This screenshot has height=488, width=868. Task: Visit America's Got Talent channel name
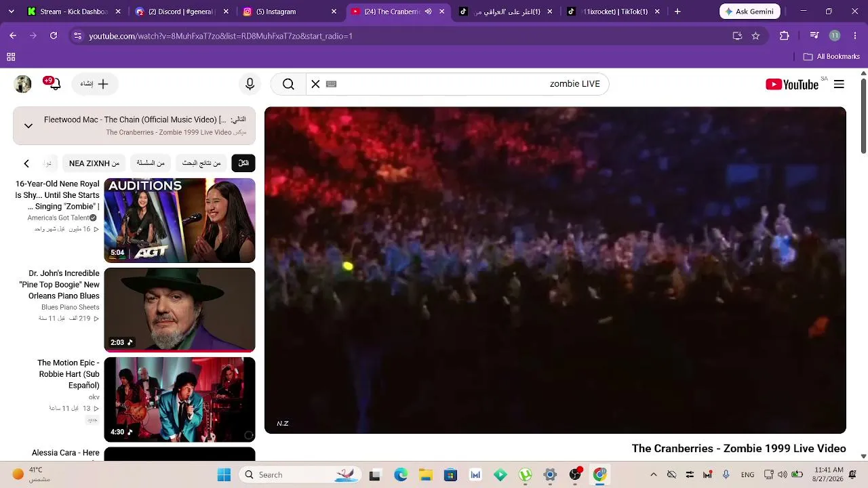pos(58,218)
